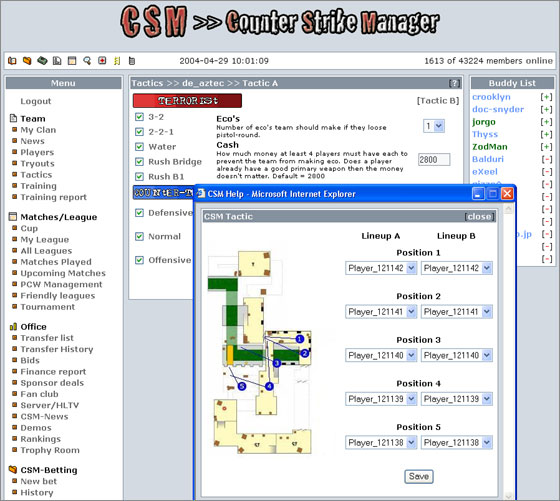Click position marker 2 on the map
Image resolution: width=560 pixels, height=501 pixels.
tap(305, 353)
